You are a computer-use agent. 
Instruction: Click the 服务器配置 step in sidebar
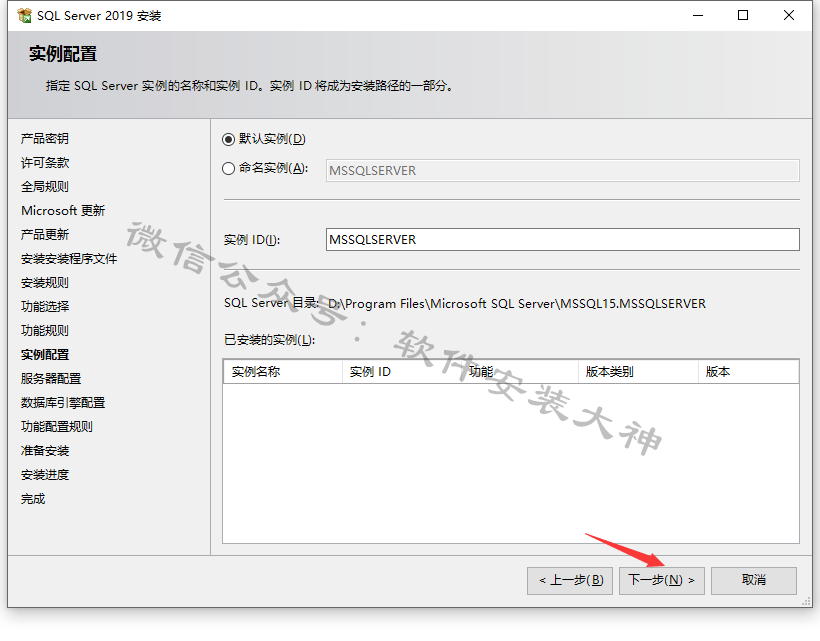tap(51, 379)
